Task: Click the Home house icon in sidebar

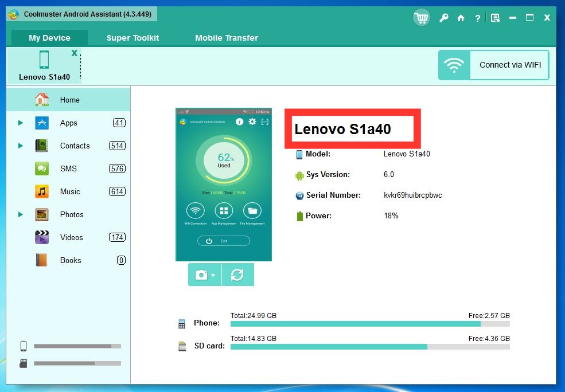Action: 42,99
